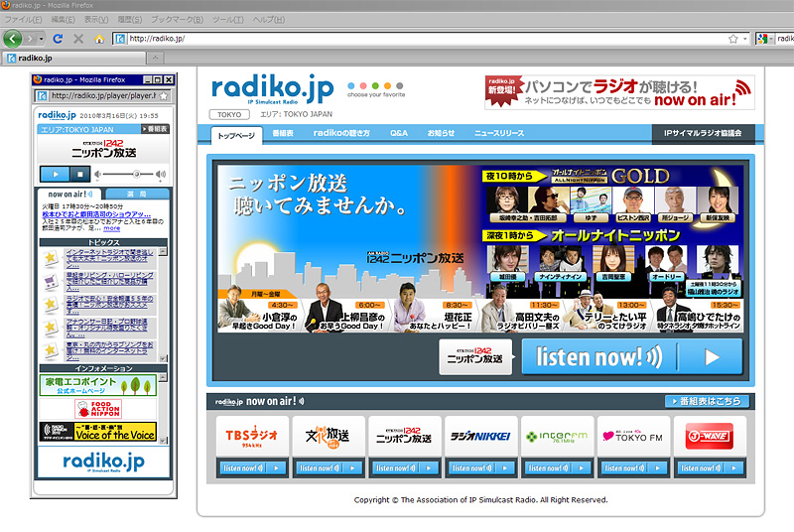
Task: Bookmark the page with the star icon
Action: pos(733,39)
